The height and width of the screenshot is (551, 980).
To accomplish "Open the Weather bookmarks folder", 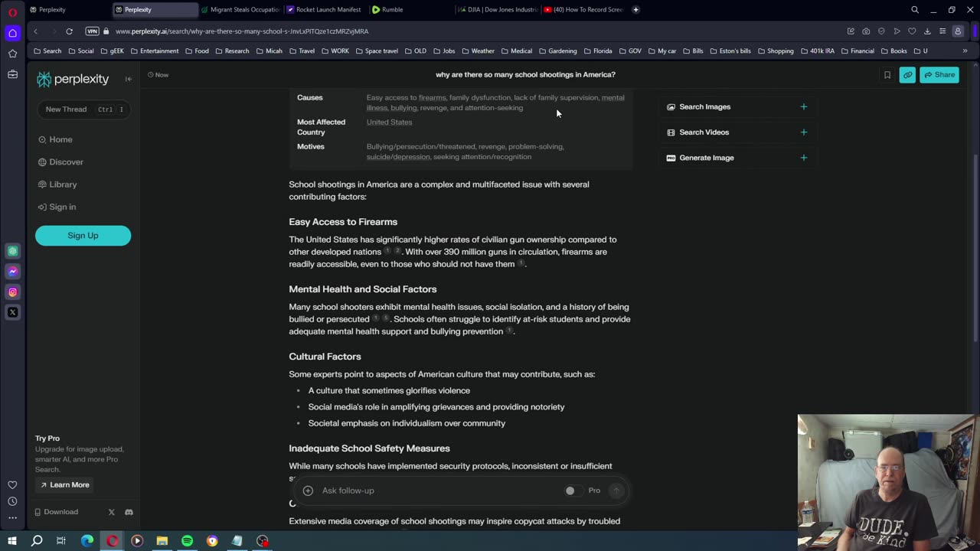I will [x=477, y=51].
